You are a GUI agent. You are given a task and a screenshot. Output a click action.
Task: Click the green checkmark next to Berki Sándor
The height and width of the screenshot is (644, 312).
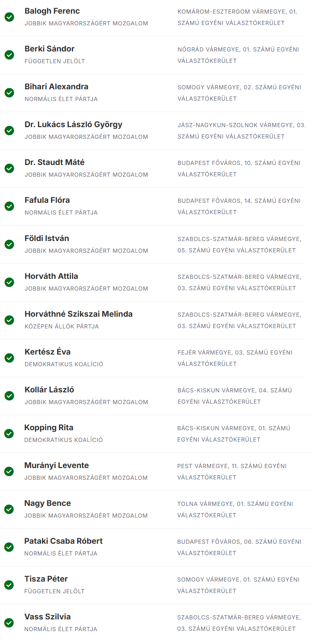pyautogui.click(x=9, y=55)
